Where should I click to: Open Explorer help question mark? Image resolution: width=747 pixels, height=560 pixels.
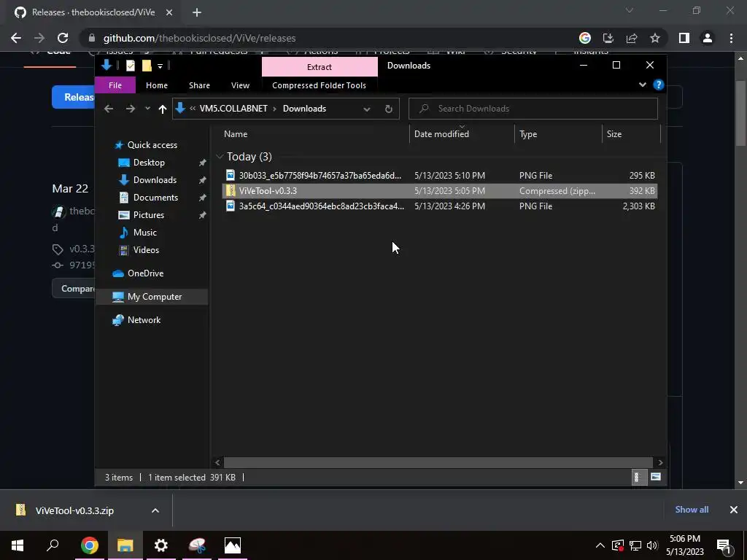point(659,85)
